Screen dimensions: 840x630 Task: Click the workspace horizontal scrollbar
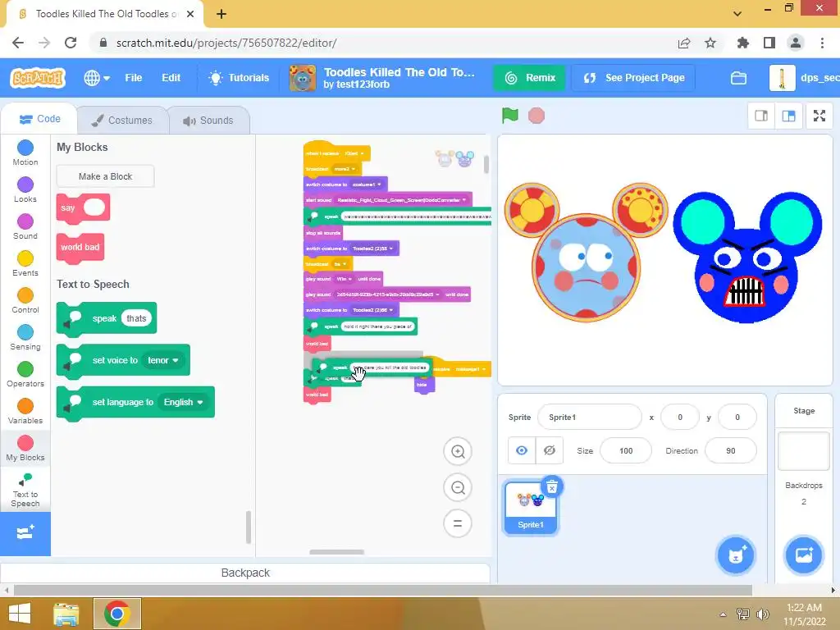[336, 552]
